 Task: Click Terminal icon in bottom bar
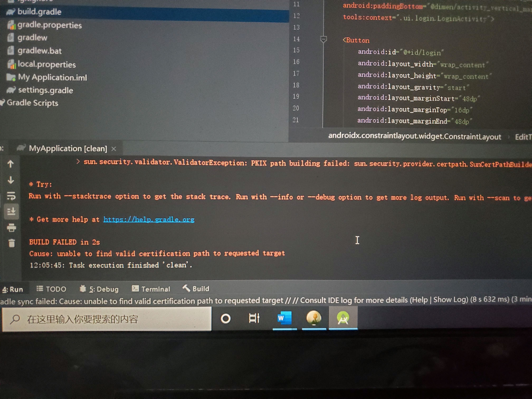coord(135,288)
